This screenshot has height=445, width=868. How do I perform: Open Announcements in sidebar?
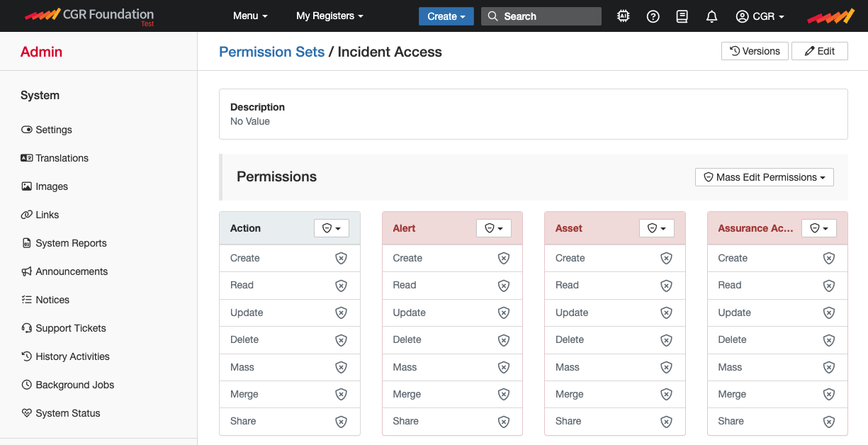[x=64, y=271]
